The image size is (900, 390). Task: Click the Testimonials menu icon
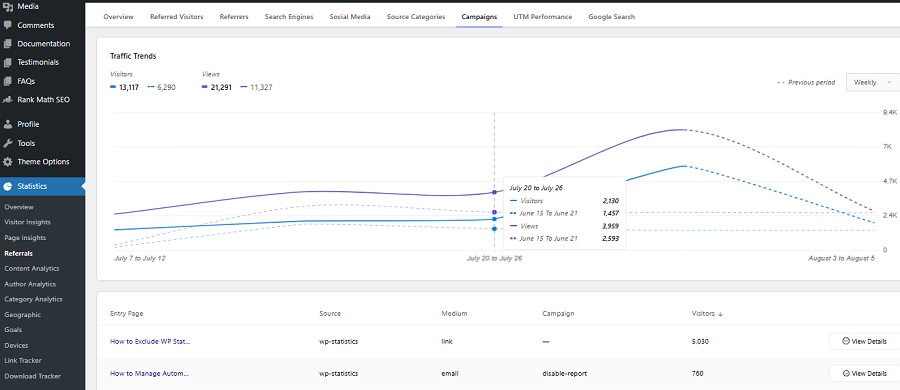[x=7, y=62]
